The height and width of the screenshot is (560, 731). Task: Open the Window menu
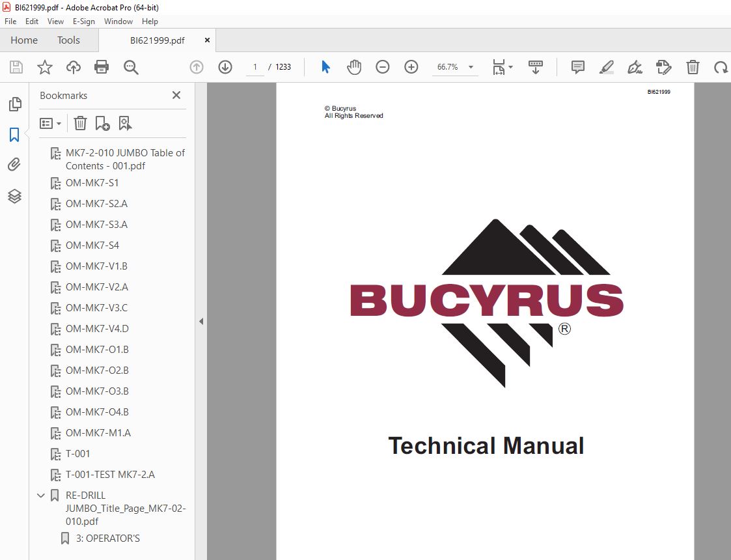(118, 21)
